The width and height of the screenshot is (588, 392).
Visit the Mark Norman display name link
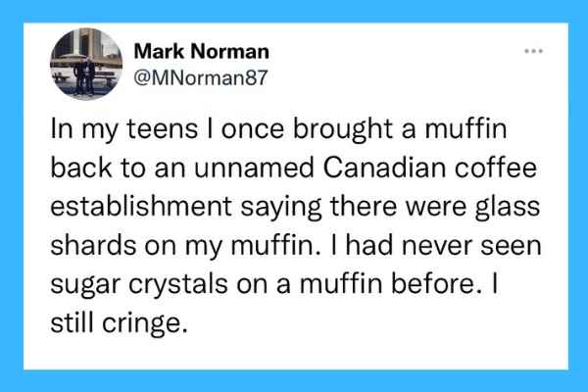click(x=201, y=51)
